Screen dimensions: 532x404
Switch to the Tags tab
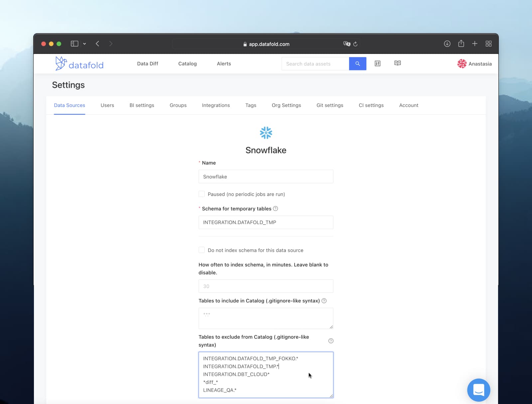pos(251,105)
